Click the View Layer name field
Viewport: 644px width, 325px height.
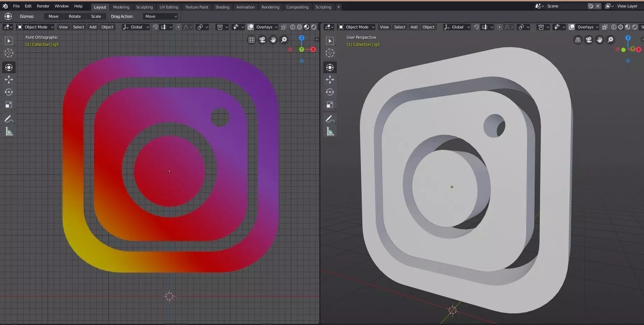[630, 6]
